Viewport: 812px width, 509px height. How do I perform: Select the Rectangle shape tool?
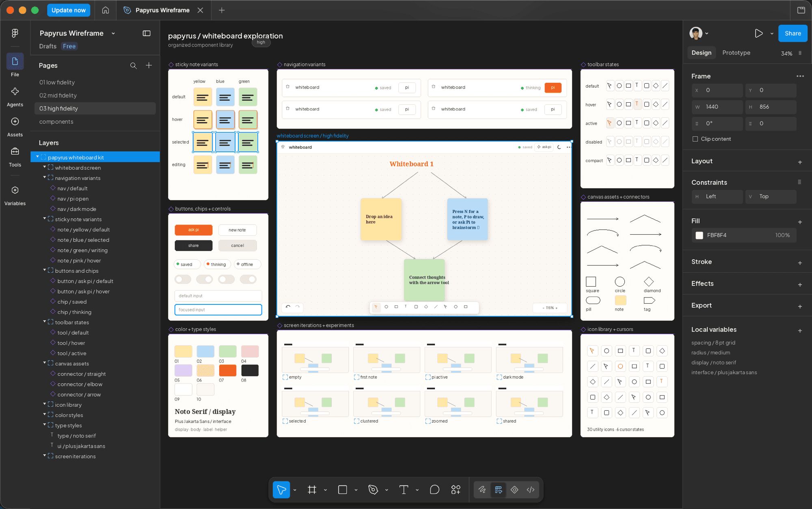click(343, 490)
